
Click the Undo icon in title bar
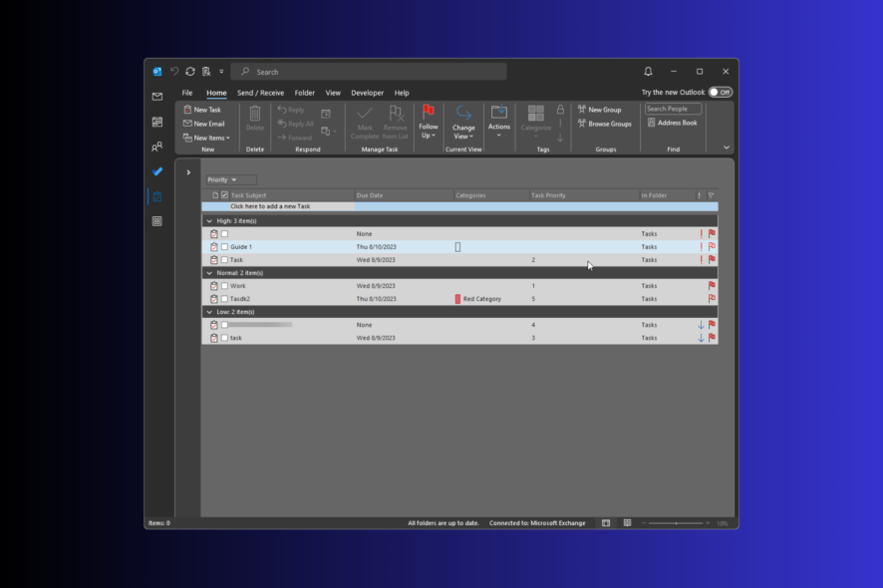click(174, 72)
